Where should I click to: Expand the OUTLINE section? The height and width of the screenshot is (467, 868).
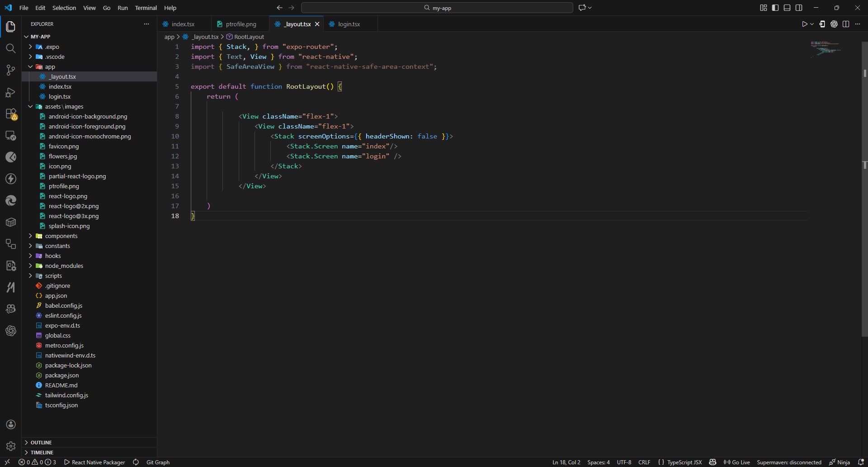click(x=41, y=443)
